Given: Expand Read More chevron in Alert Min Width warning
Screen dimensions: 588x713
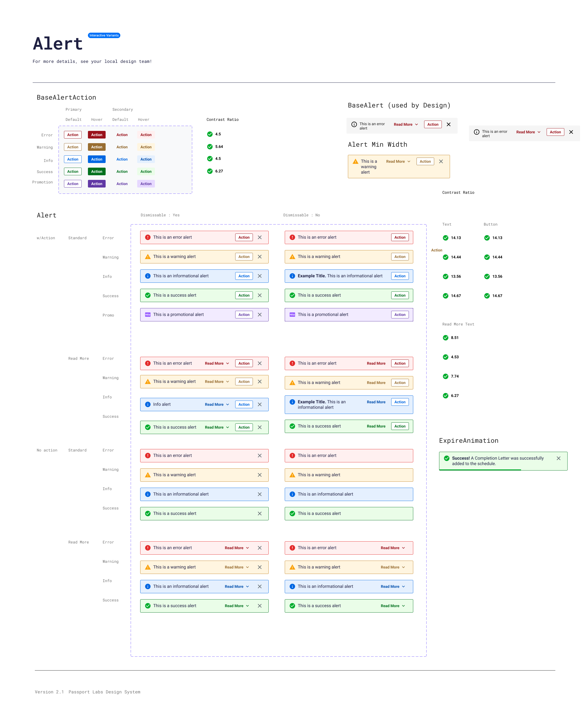Looking at the screenshot, I should coord(409,161).
